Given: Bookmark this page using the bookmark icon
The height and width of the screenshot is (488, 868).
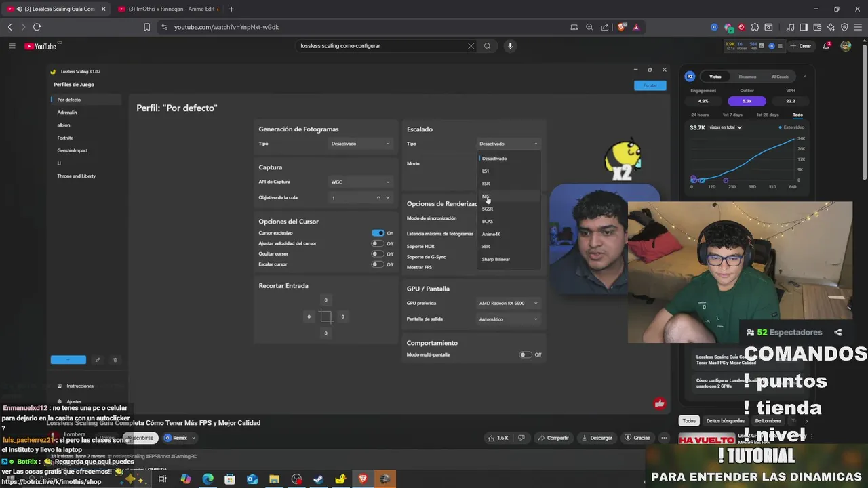Looking at the screenshot, I should coord(146,27).
